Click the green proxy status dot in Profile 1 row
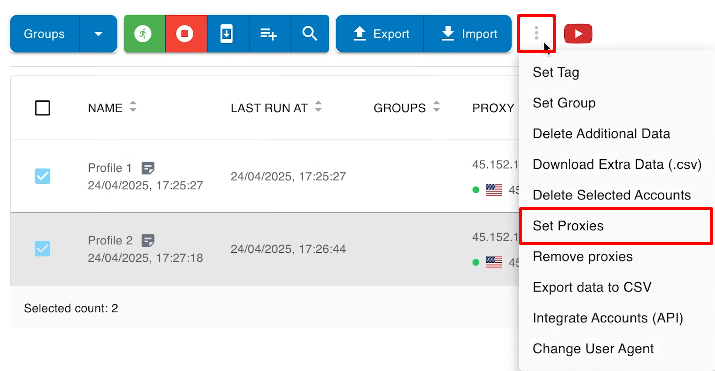 click(476, 190)
